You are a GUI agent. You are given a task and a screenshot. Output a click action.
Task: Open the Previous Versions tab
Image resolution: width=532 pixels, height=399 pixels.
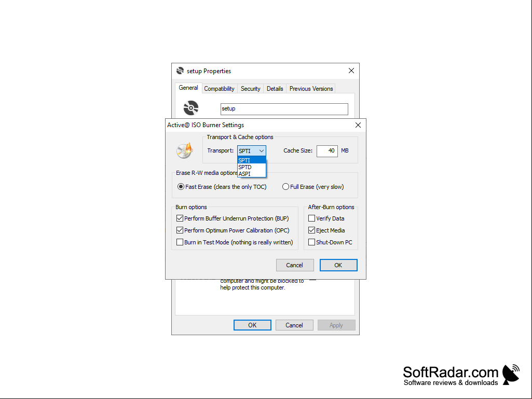coord(311,89)
